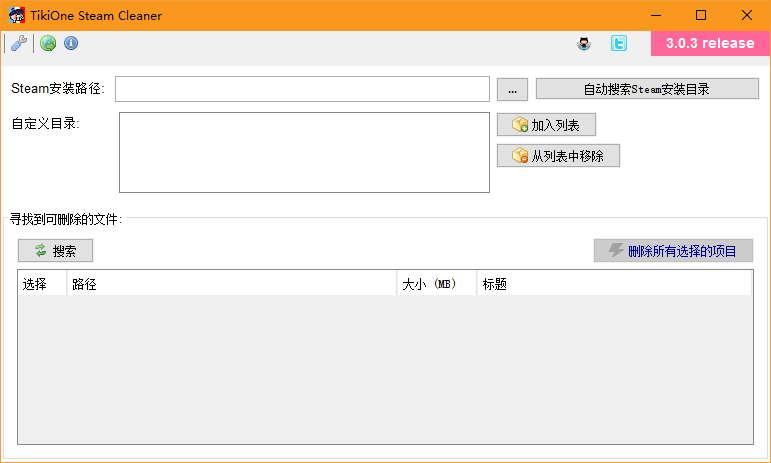
Task: Click the TikiOne app icon in title bar
Action: [17, 15]
